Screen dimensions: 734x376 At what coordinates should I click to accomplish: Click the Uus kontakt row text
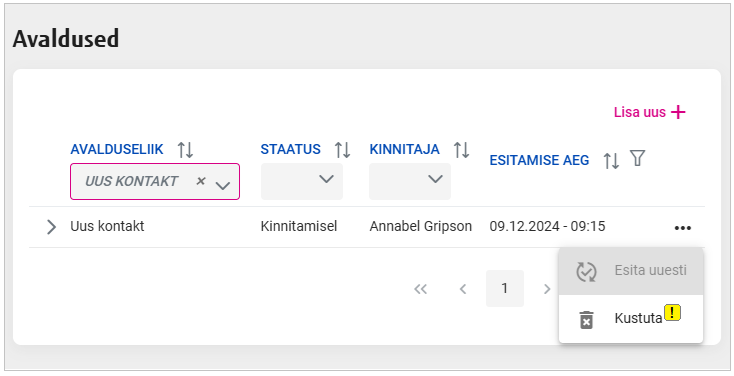point(107,227)
